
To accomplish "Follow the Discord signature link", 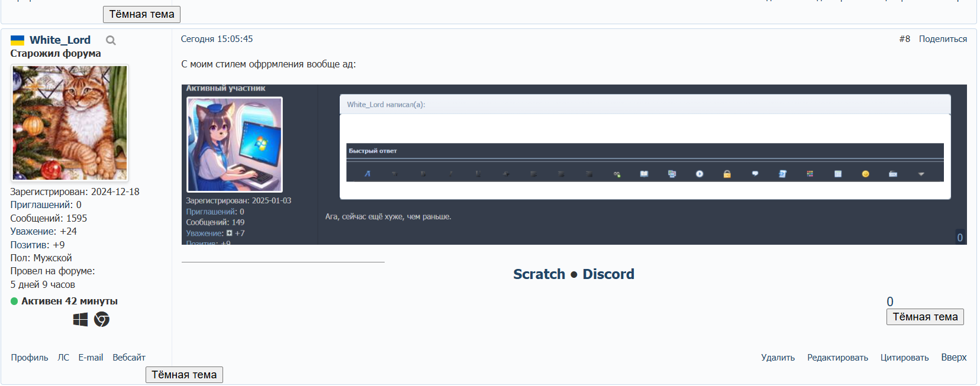I will click(608, 274).
